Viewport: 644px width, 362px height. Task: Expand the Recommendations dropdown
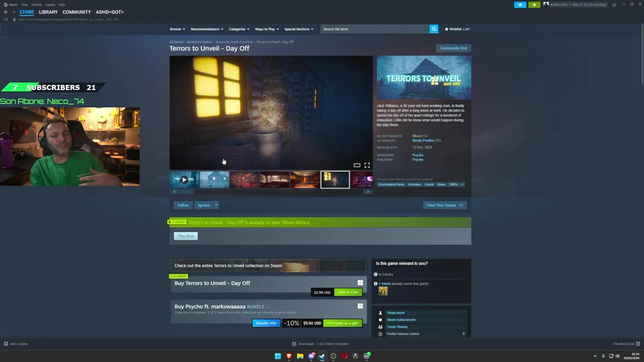click(x=207, y=29)
